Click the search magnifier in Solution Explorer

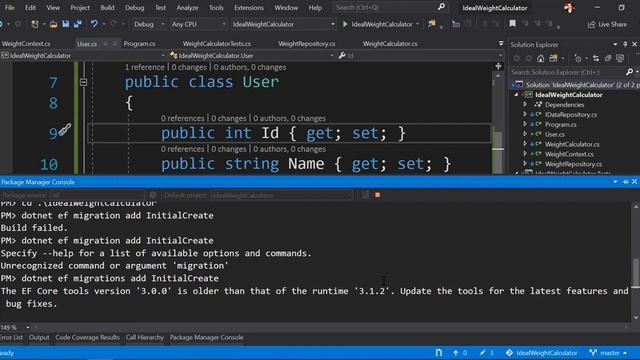pyautogui.click(x=629, y=72)
